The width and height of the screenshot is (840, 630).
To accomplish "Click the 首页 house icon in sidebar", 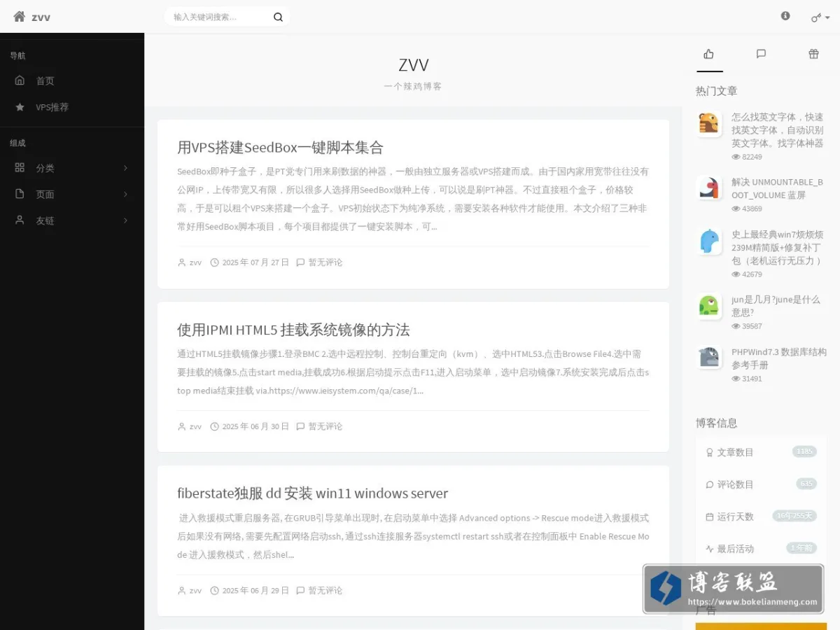I will click(x=20, y=80).
